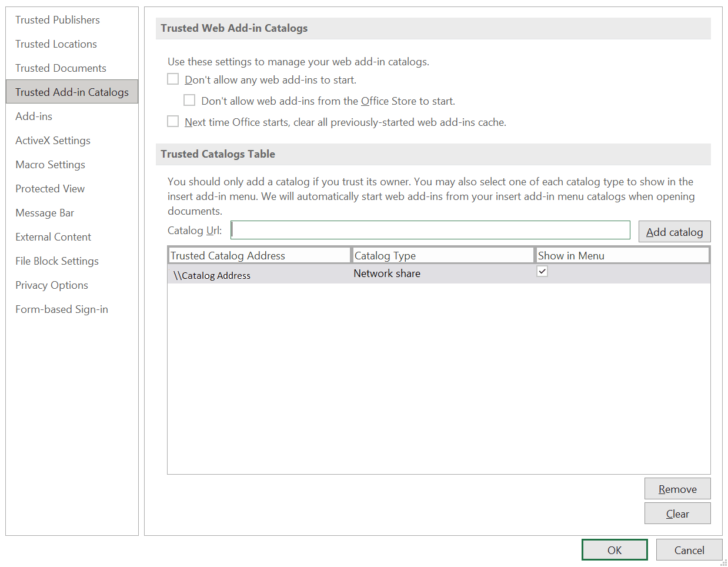Select Message Bar category
This screenshot has width=728, height=567.
coord(45,212)
